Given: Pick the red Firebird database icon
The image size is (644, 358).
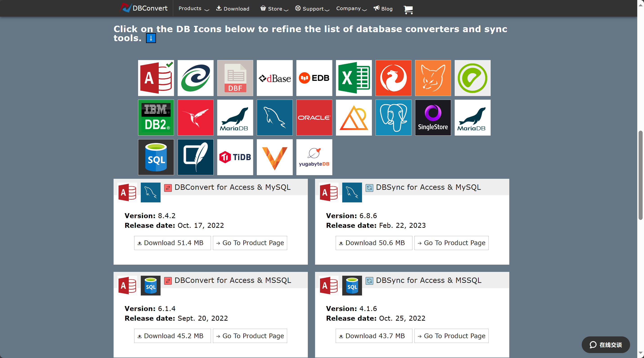Looking at the screenshot, I should [393, 78].
